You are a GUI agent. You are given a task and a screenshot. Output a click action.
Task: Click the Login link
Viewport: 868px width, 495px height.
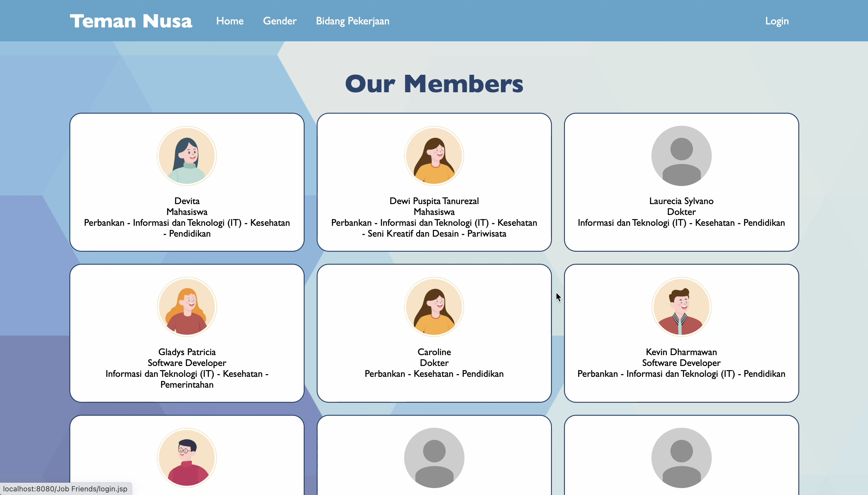(777, 21)
